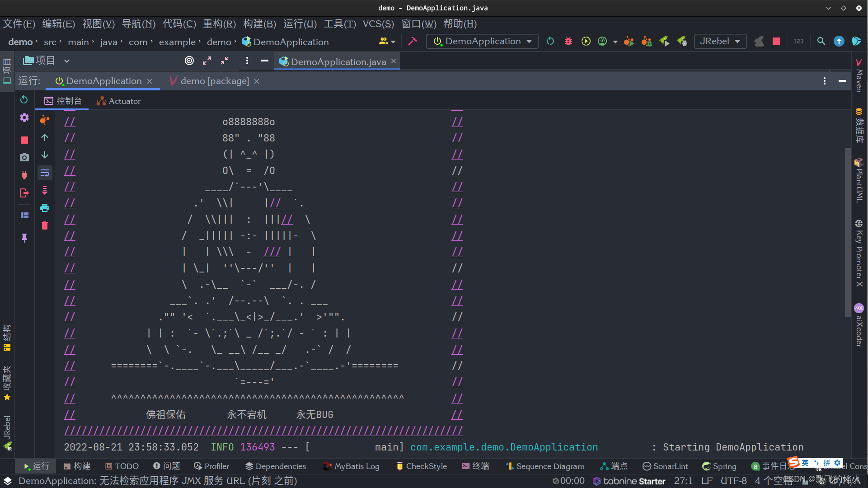Open the JRebel dropdown
The width and height of the screenshot is (868, 488).
pos(720,41)
